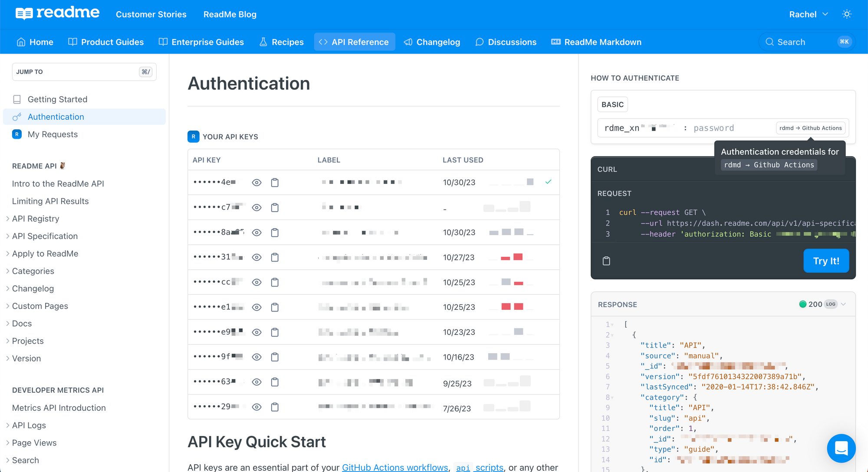
Task: Collapse response JSON at line 8 category
Action: click(612, 397)
